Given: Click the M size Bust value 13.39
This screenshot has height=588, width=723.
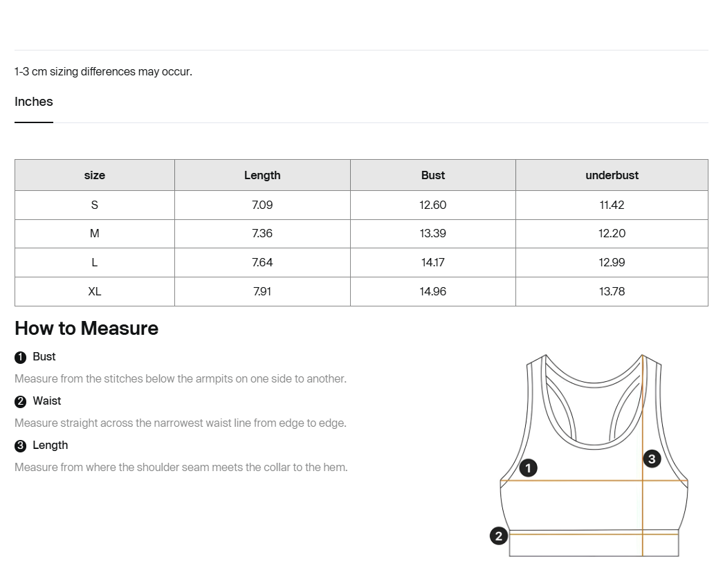Looking at the screenshot, I should (433, 234).
